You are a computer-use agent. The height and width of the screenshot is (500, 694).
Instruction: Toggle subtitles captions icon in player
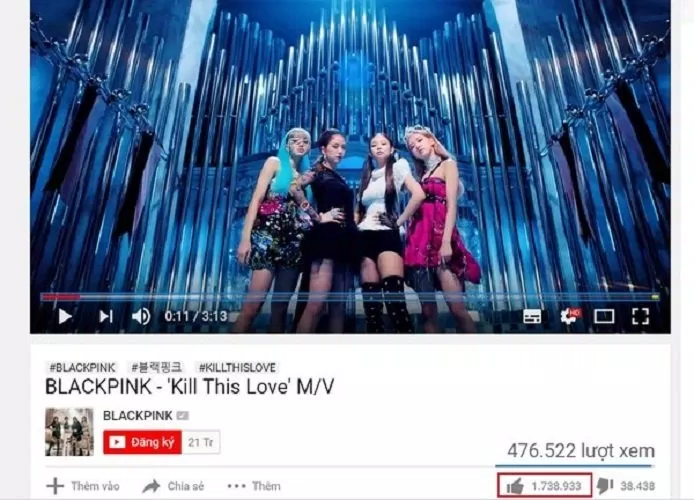pyautogui.click(x=532, y=316)
